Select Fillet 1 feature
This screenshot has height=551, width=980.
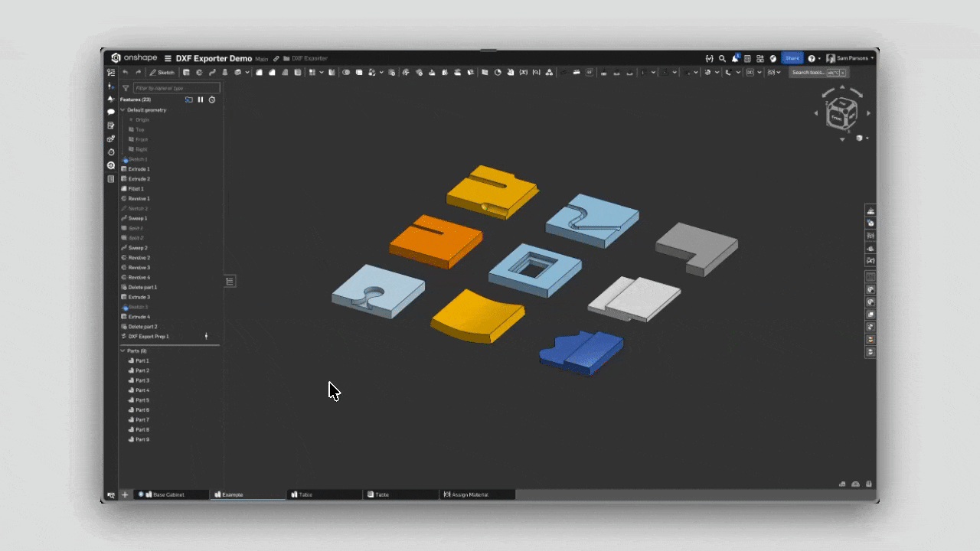[x=136, y=189]
